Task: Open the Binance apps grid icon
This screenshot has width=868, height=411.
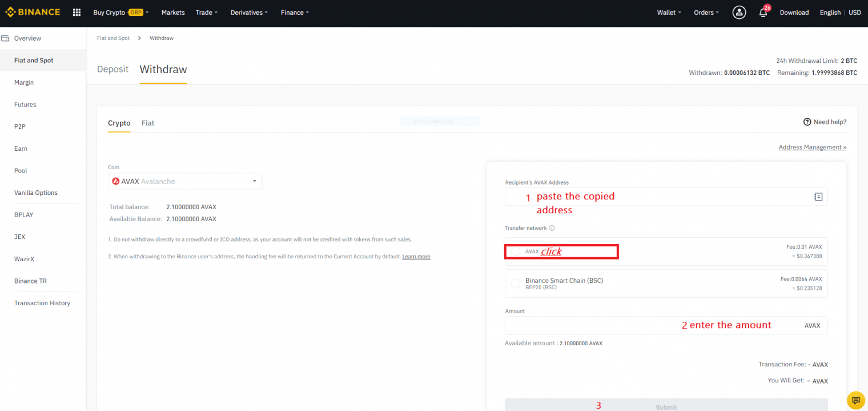Action: (x=76, y=12)
